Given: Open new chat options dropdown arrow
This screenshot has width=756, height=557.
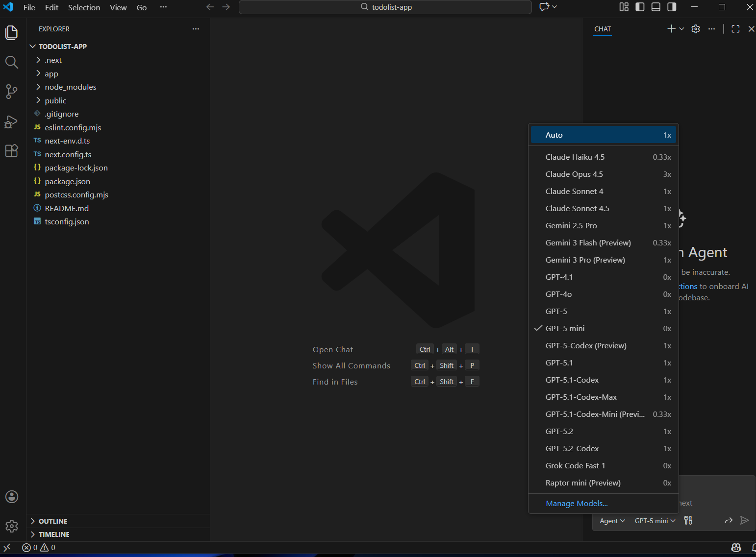Looking at the screenshot, I should (681, 29).
